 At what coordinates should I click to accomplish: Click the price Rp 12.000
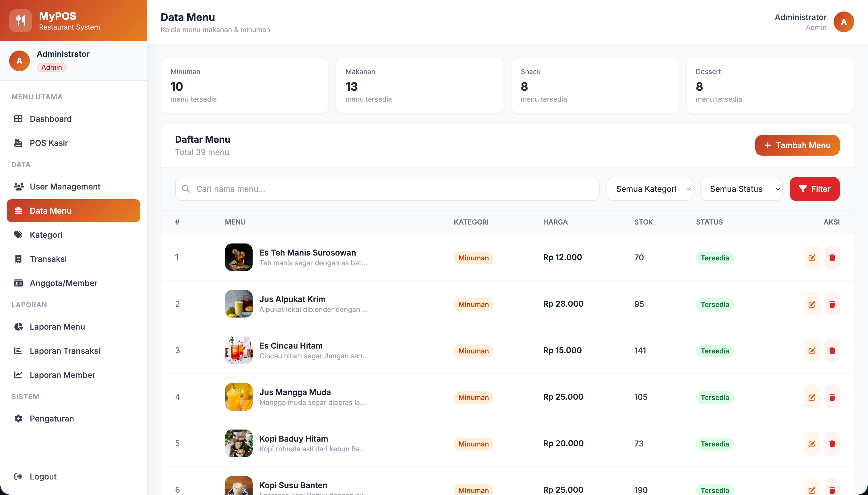pos(562,257)
